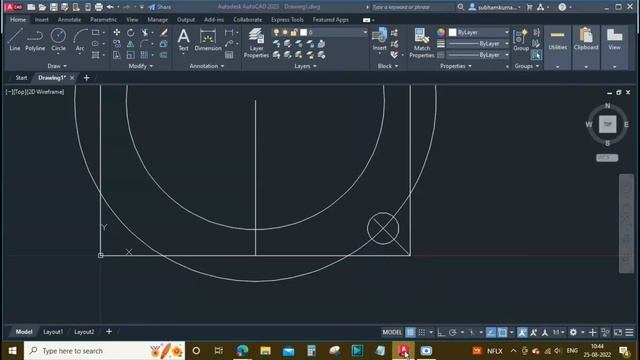
Task: Add a new drawing tab with plus button
Action: 87,78
